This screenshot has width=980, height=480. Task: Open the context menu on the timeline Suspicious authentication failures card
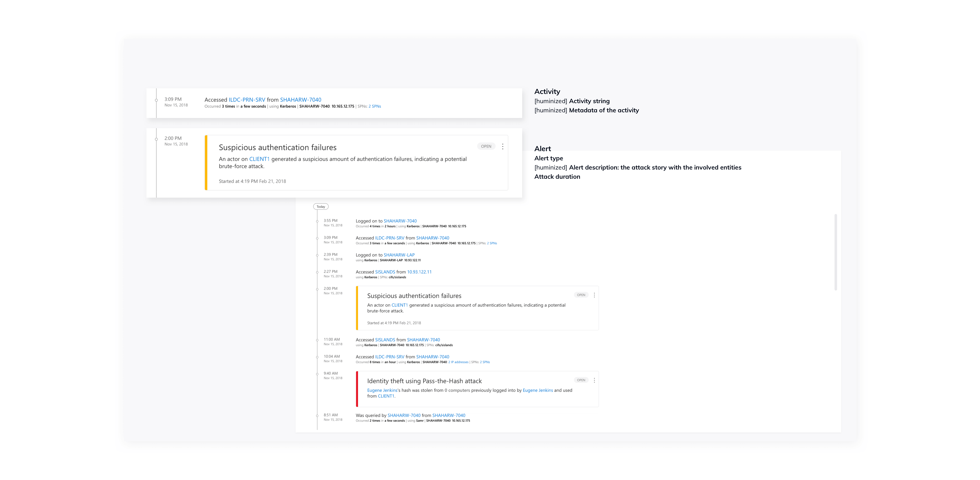[x=595, y=295]
